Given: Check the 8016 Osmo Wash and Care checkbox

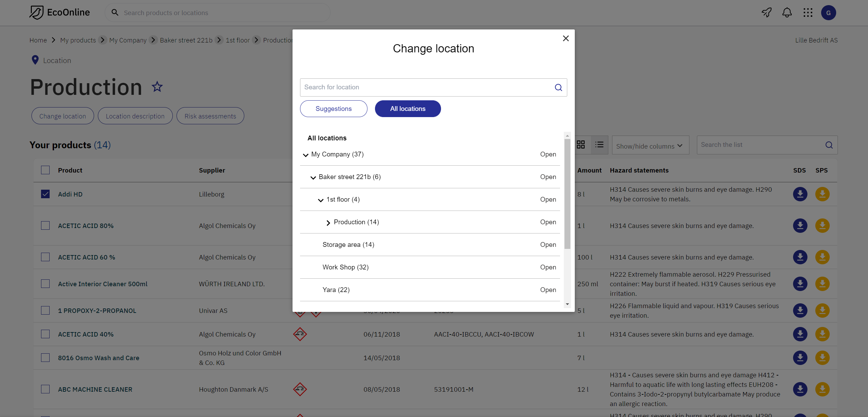Looking at the screenshot, I should click(45, 358).
